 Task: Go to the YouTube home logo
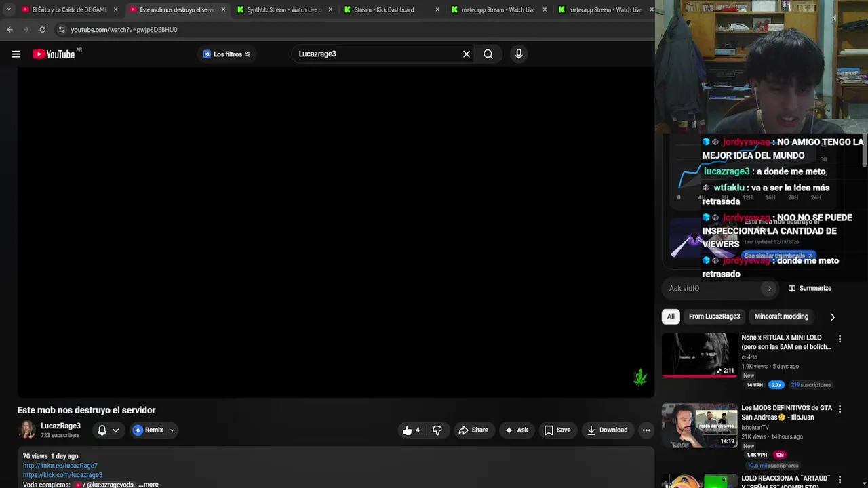54,54
